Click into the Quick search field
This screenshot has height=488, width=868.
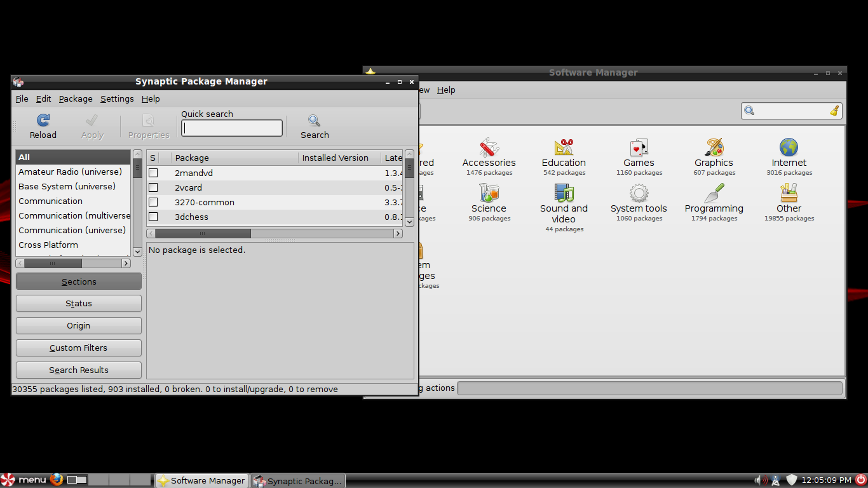tap(232, 128)
